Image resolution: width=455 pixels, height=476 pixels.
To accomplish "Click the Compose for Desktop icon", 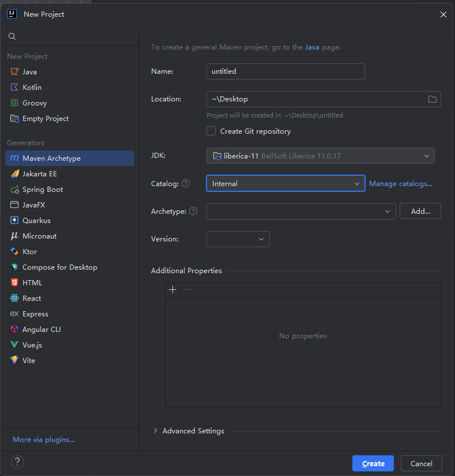I will point(14,267).
